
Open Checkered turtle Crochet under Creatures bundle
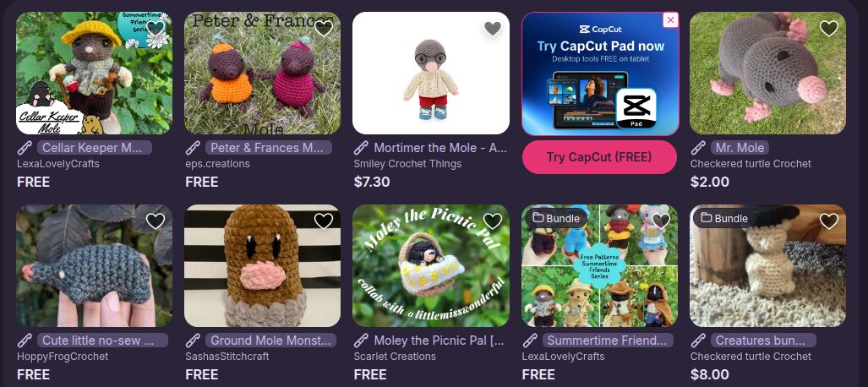pyautogui.click(x=751, y=357)
